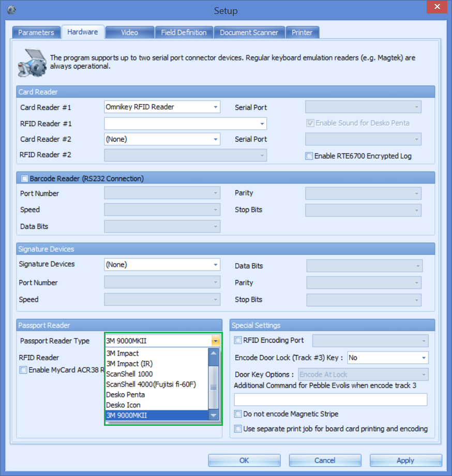Switch to the Document Scanner tab
The width and height of the screenshot is (452, 476).
[x=249, y=32]
